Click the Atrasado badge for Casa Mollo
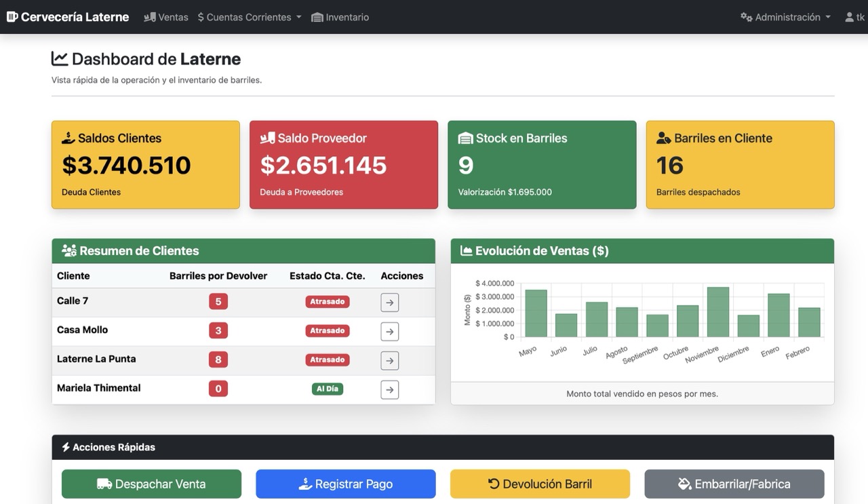This screenshot has height=504, width=868. point(328,330)
